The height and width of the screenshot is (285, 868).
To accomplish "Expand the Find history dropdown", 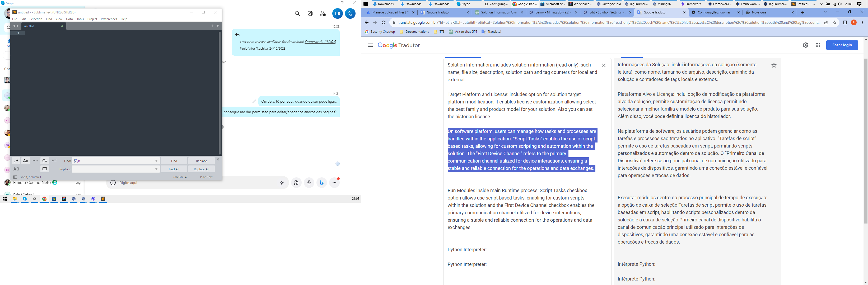I will point(156,161).
